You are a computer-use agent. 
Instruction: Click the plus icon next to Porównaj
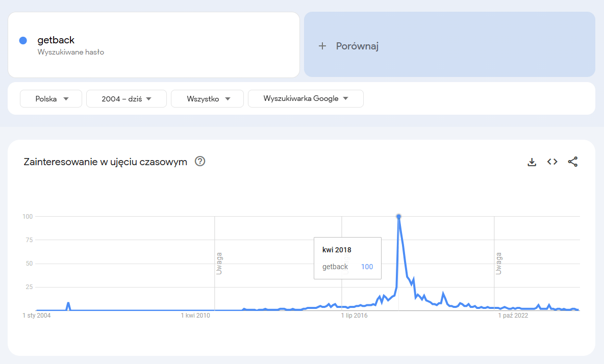pyautogui.click(x=322, y=46)
